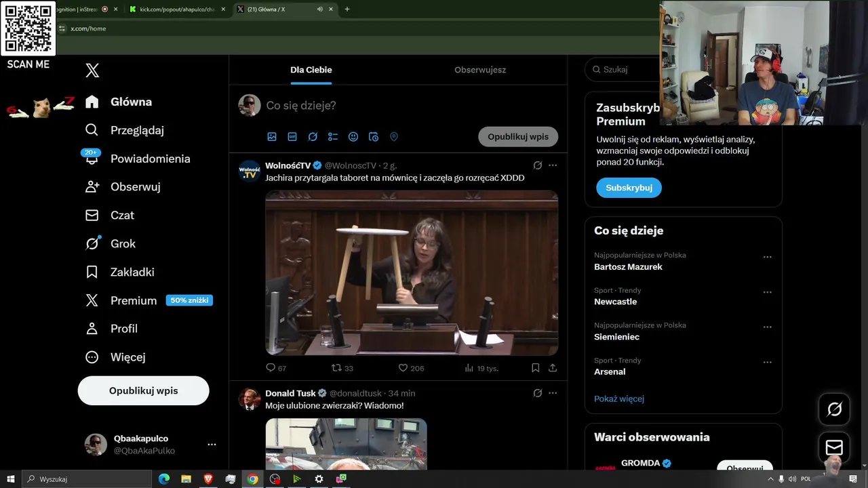The image size is (868, 488).
Task: Share the WolnośćTV post
Action: (553, 368)
